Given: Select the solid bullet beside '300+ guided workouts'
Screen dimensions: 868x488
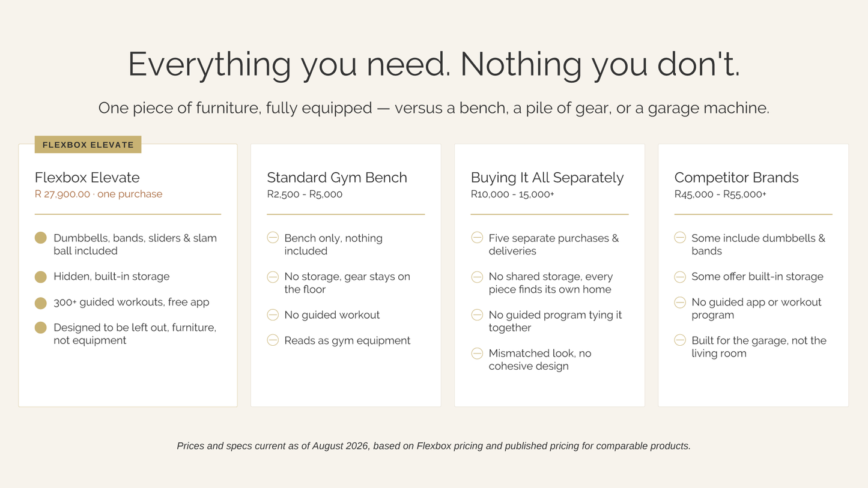Looking at the screenshot, I should pyautogui.click(x=41, y=303).
